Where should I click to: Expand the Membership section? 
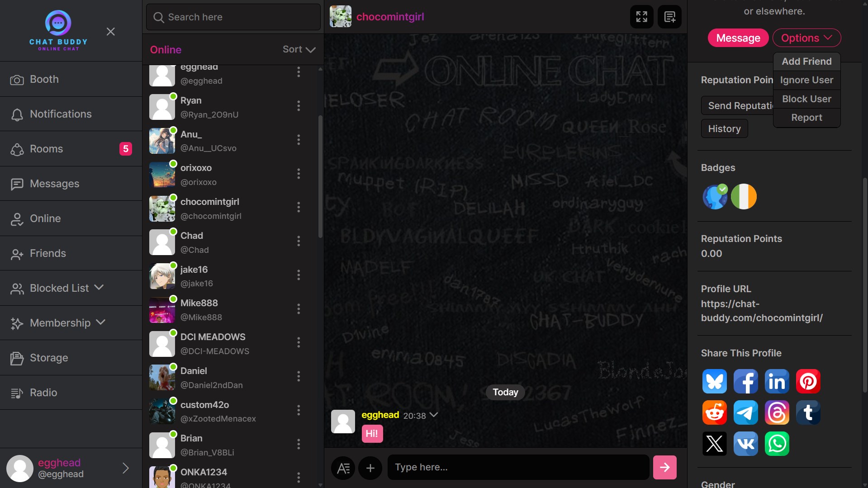coord(60,323)
